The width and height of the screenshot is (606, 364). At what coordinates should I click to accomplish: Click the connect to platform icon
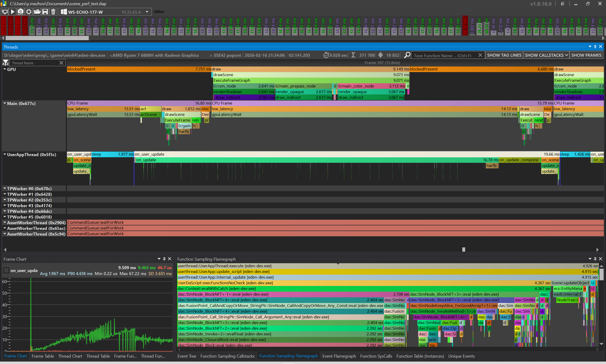pos(5,12)
